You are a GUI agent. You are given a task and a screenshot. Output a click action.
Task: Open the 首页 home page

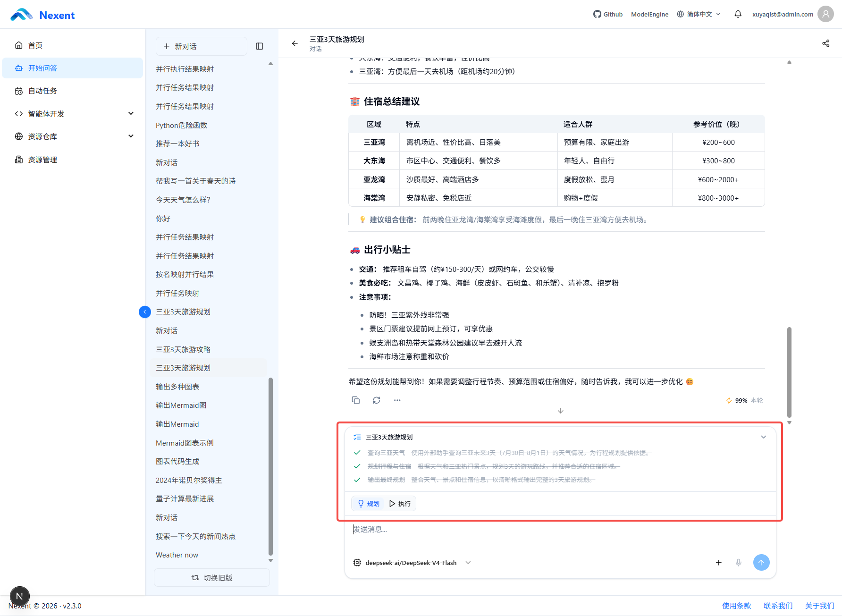coord(73,45)
